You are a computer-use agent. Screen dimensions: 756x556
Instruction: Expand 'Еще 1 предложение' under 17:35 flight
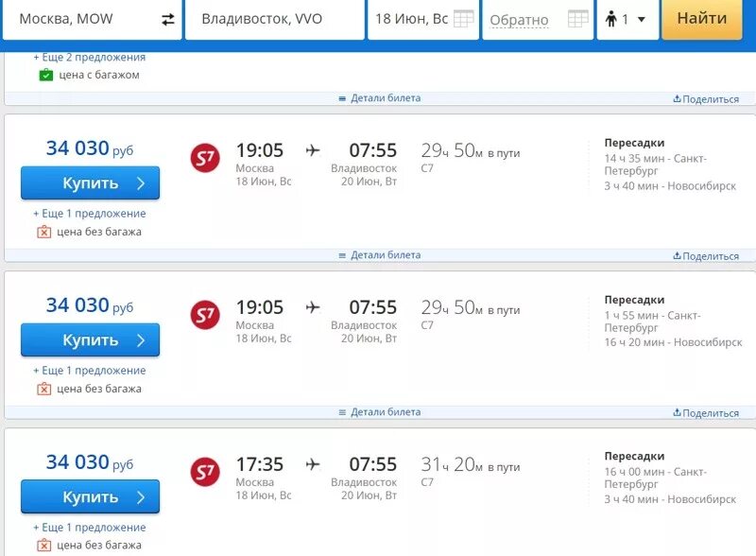pyautogui.click(x=90, y=528)
